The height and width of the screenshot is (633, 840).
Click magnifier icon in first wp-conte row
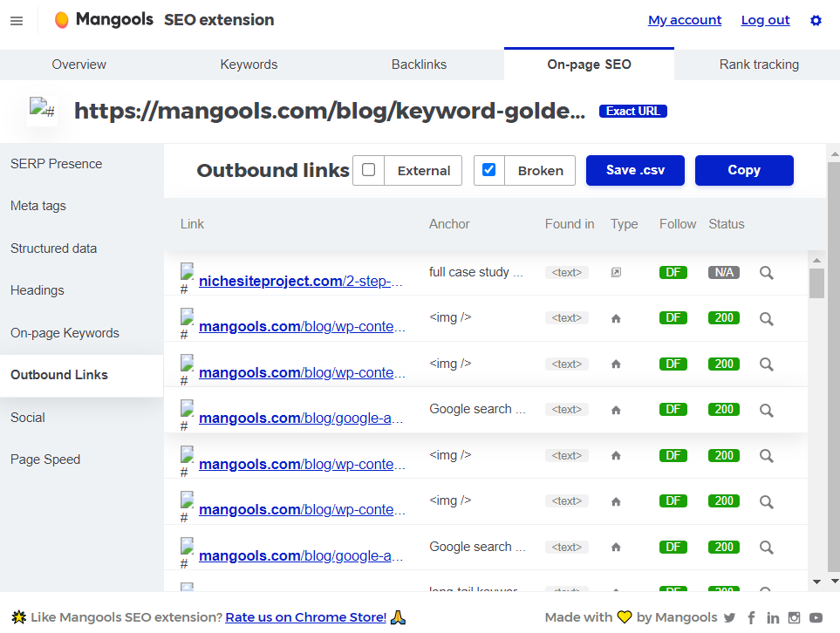point(767,319)
